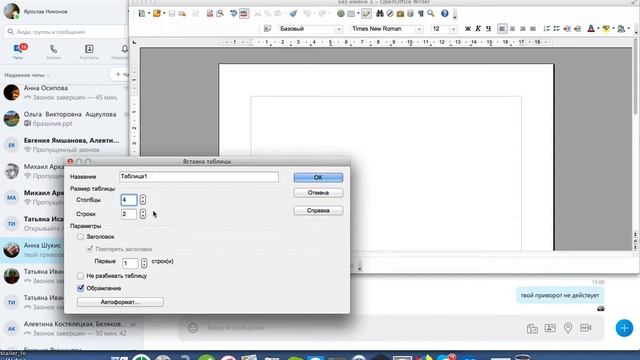
Task: Toggle Bold (Ж) formatting
Action: coord(468,29)
